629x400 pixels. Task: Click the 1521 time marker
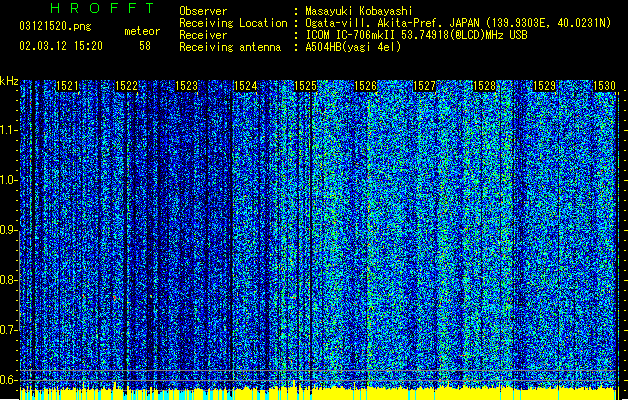(x=67, y=86)
